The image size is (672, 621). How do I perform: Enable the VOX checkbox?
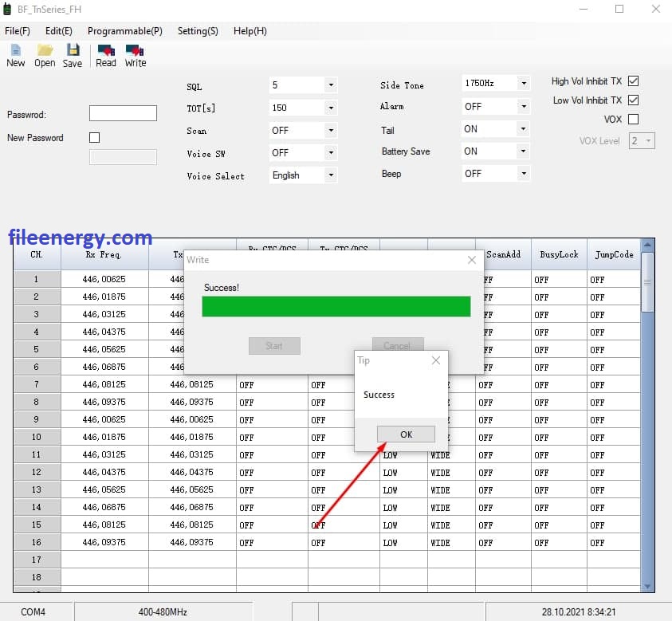click(x=633, y=119)
